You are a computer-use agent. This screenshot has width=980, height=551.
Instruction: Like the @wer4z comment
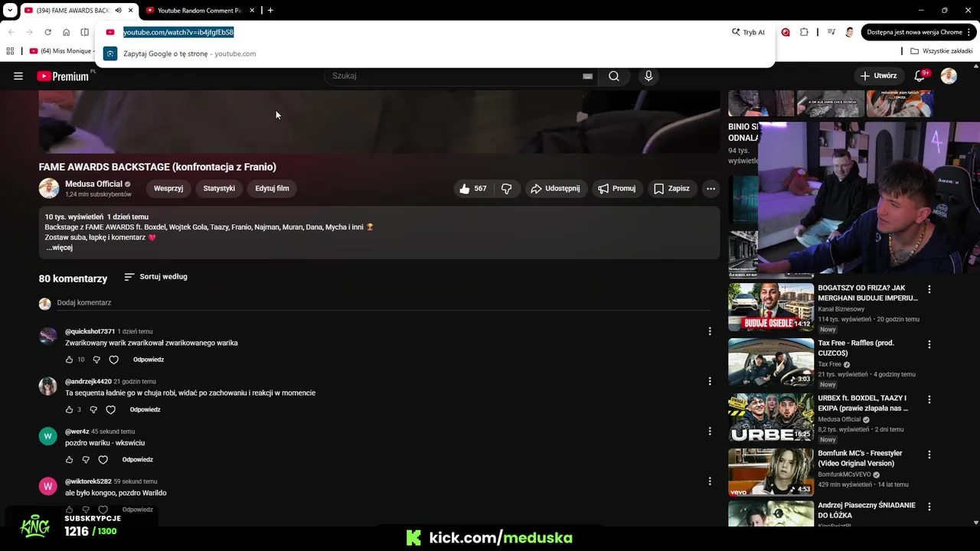[69, 460]
